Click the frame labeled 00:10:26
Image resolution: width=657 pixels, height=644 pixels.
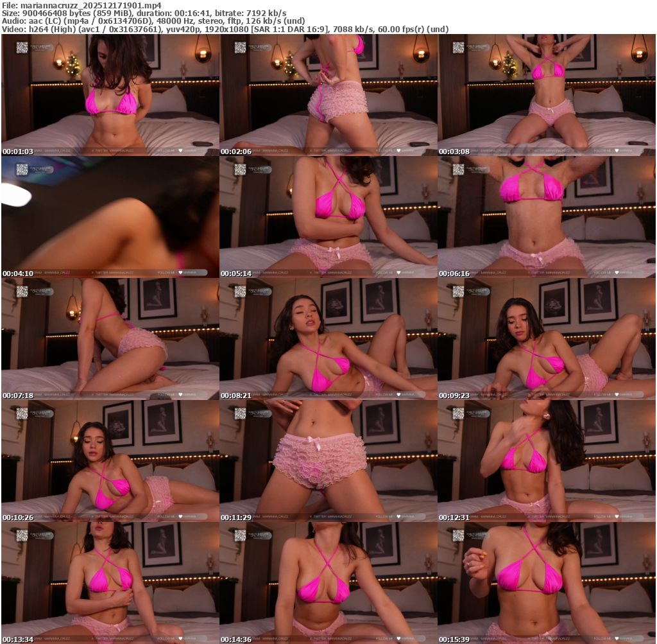[110, 461]
